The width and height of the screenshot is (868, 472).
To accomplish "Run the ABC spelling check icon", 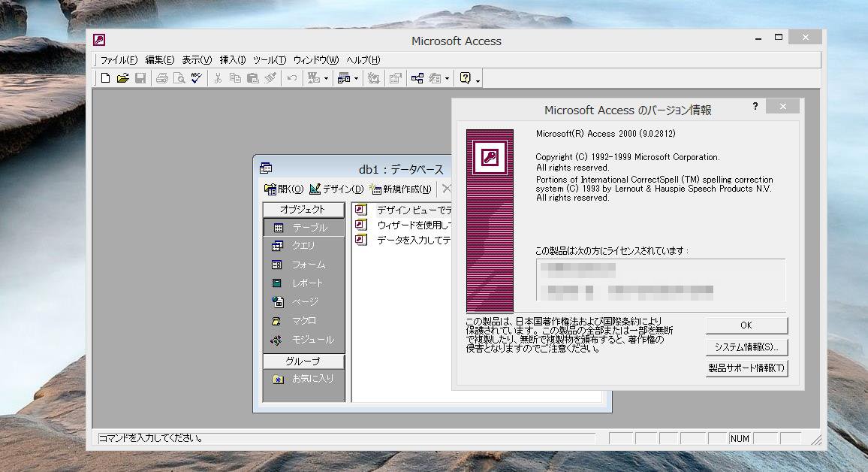I will point(197,78).
